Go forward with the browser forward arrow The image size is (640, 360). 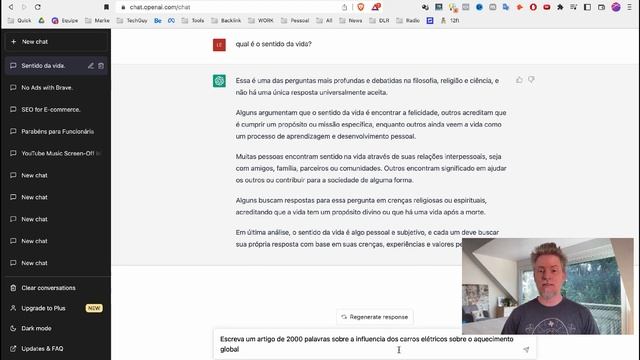[24, 7]
